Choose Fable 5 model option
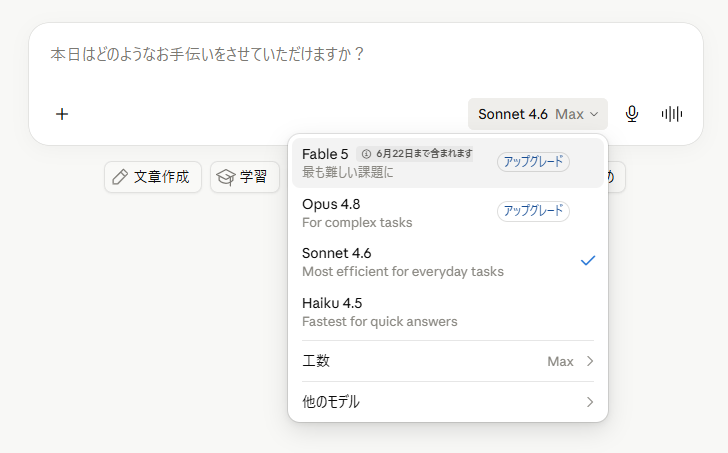The height and width of the screenshot is (453, 728). (x=448, y=163)
